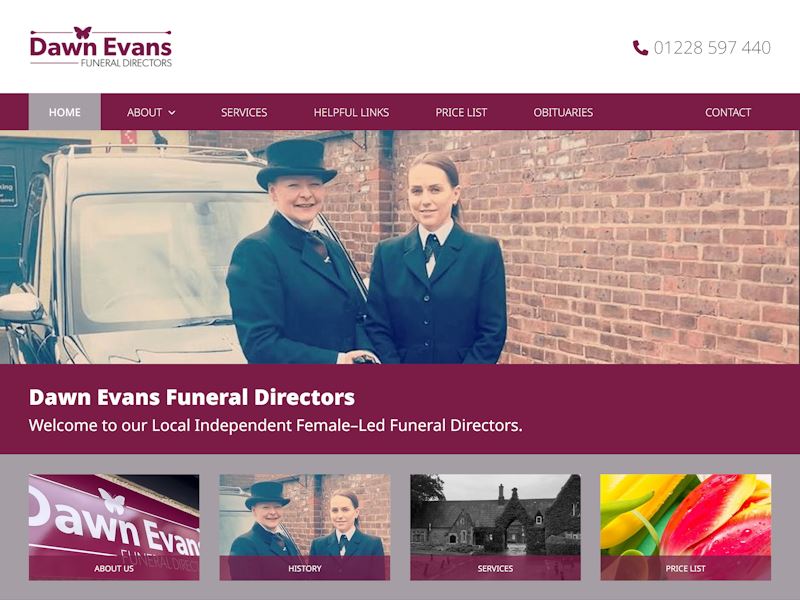Image resolution: width=800 pixels, height=600 pixels.
Task: Click the phone handset icon
Action: pyautogui.click(x=640, y=47)
